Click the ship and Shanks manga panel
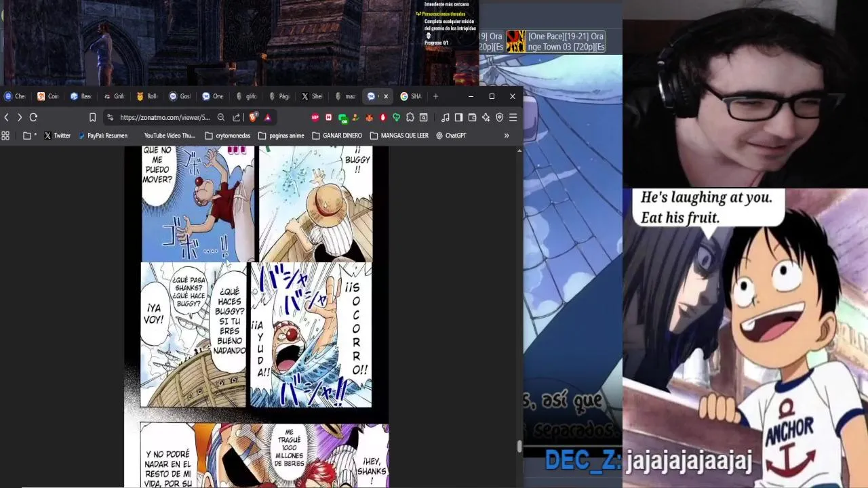868x488 pixels. (194, 335)
